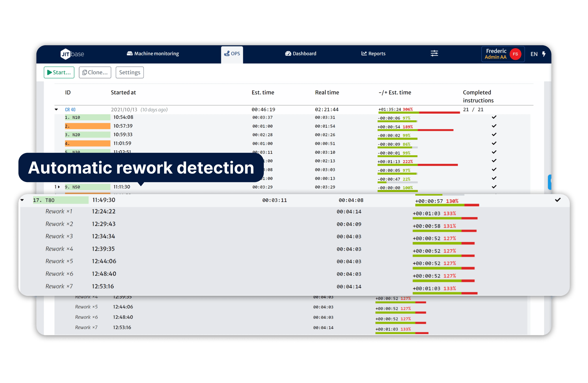
Task: Open the filter sliders icon in the navbar
Action: point(434,53)
